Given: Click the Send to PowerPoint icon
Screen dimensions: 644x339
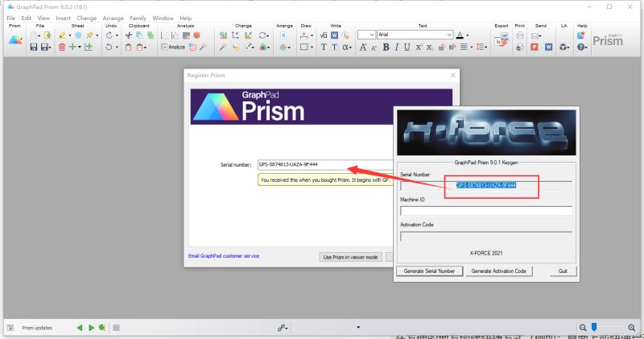Looking at the screenshot, I should click(535, 48).
